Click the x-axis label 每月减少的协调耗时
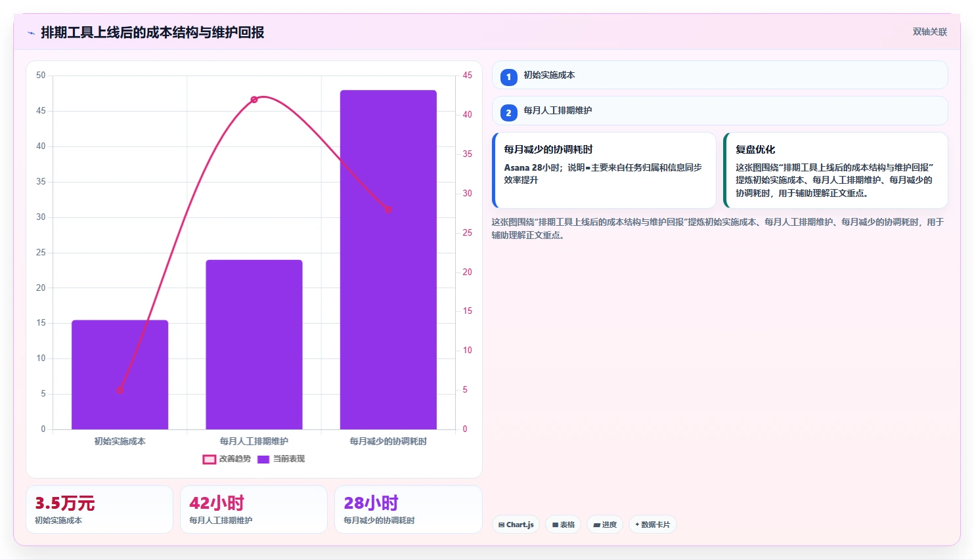 point(388,441)
